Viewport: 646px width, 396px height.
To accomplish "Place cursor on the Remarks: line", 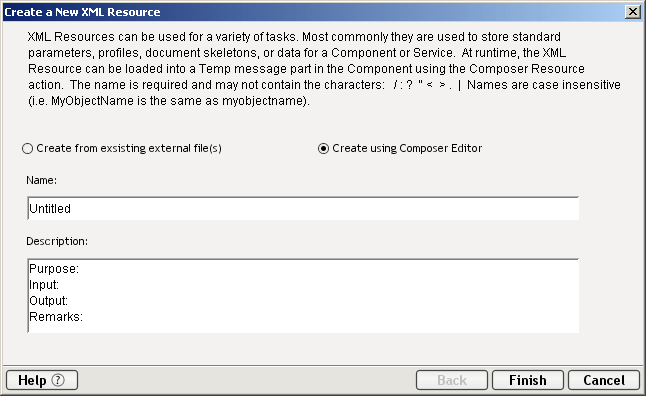I will pyautogui.click(x=56, y=317).
